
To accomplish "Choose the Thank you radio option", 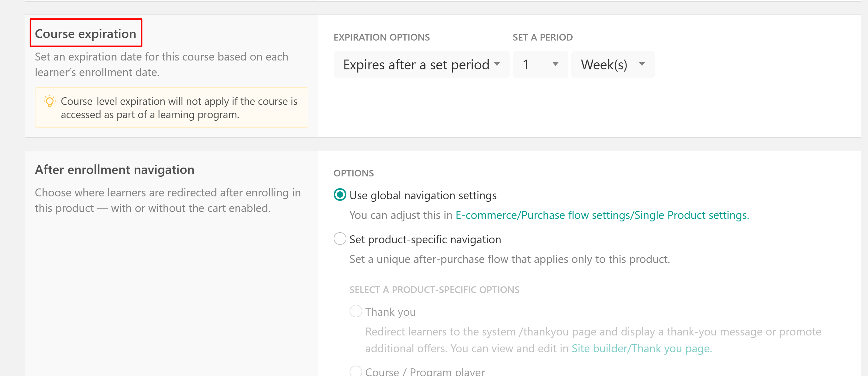I will click(356, 311).
